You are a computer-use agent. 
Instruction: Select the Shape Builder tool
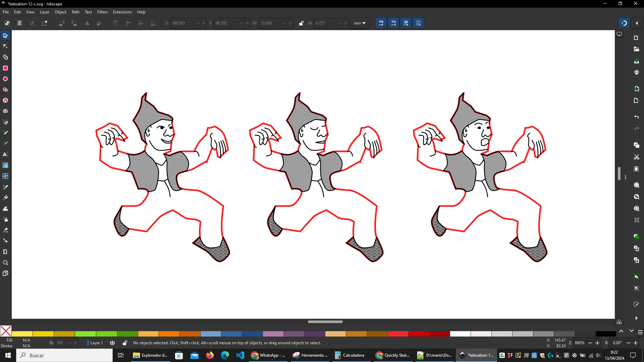coord(5,57)
